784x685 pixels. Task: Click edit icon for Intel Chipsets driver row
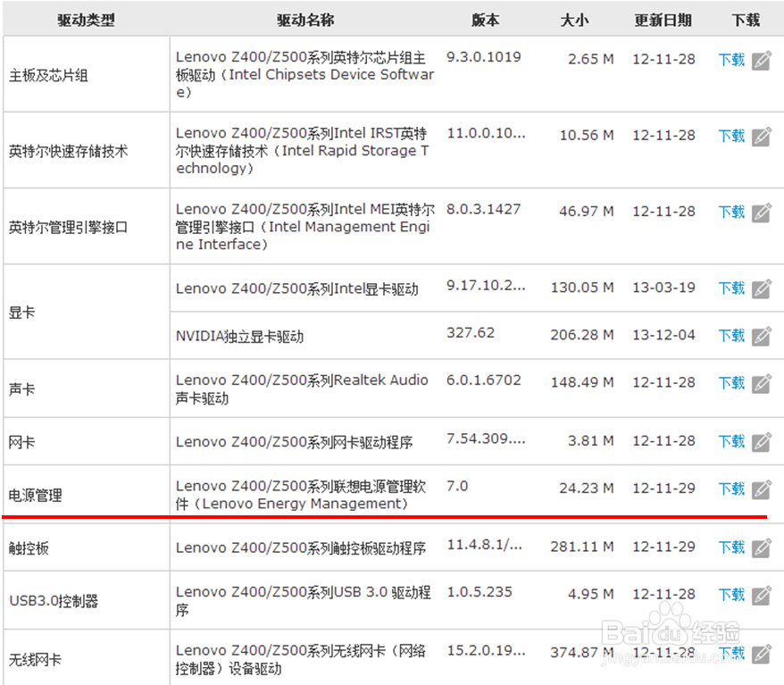(762, 61)
